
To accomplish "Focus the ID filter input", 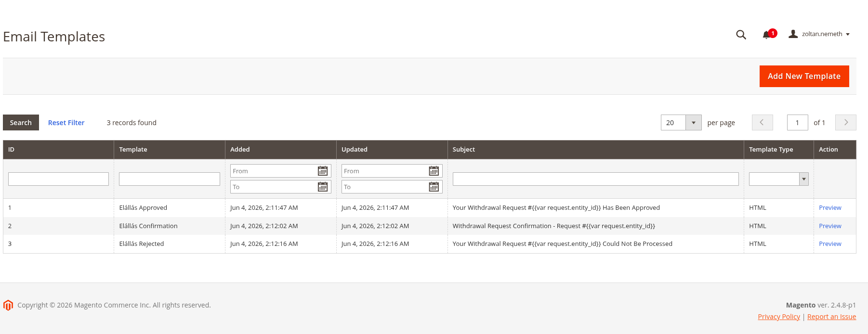I will click(x=58, y=179).
